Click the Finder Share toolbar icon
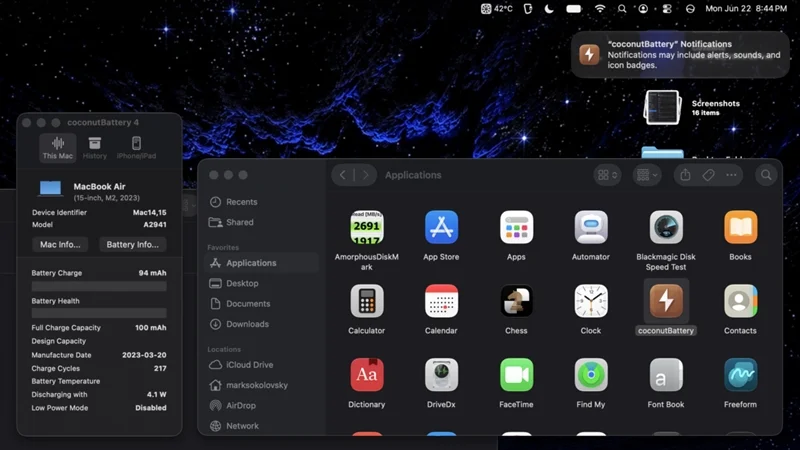This screenshot has width=800, height=450. click(685, 175)
